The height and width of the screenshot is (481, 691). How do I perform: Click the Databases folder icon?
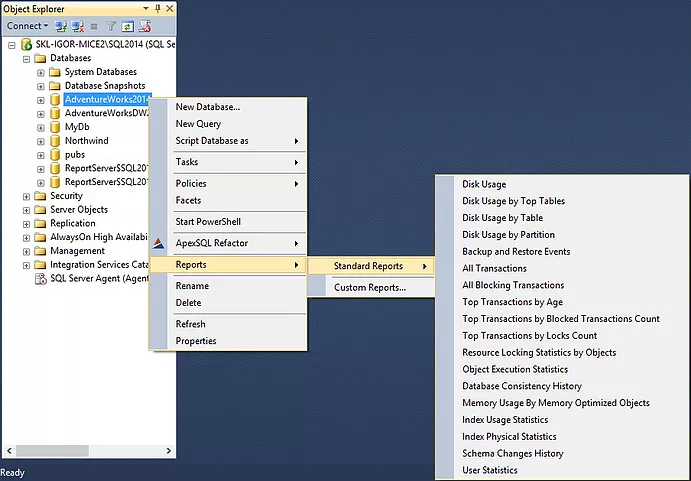point(40,58)
